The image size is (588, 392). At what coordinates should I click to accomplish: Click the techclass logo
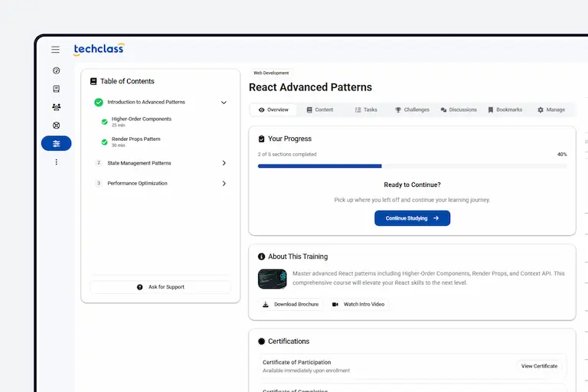pos(99,49)
